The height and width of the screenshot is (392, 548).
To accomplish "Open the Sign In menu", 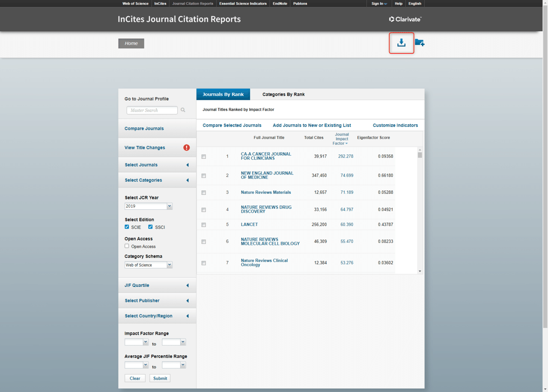I will 379,3.
